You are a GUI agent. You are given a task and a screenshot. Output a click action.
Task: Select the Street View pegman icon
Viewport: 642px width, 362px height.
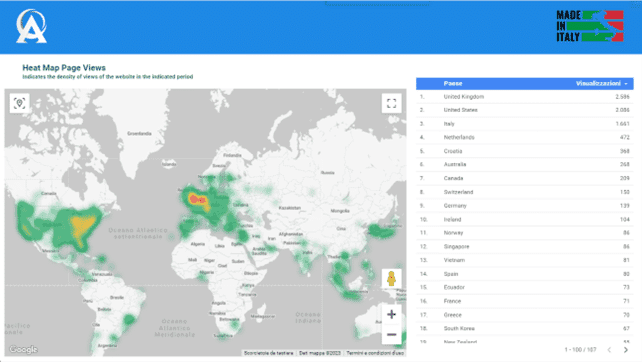[x=391, y=278]
